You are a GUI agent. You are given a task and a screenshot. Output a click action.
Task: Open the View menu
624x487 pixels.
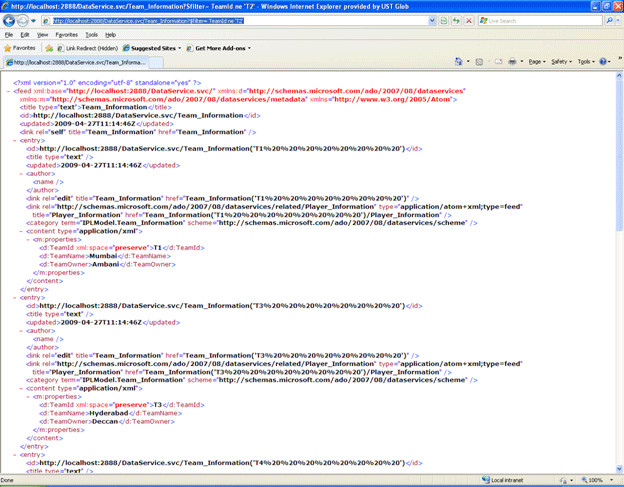pyautogui.click(x=42, y=35)
